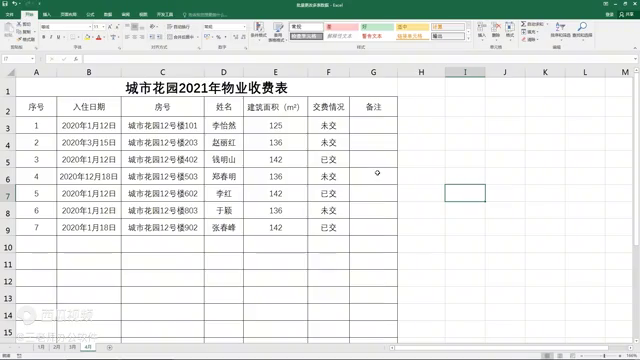The image size is (640, 360).
Task: Add a new sheet with plus button
Action: (x=109, y=347)
